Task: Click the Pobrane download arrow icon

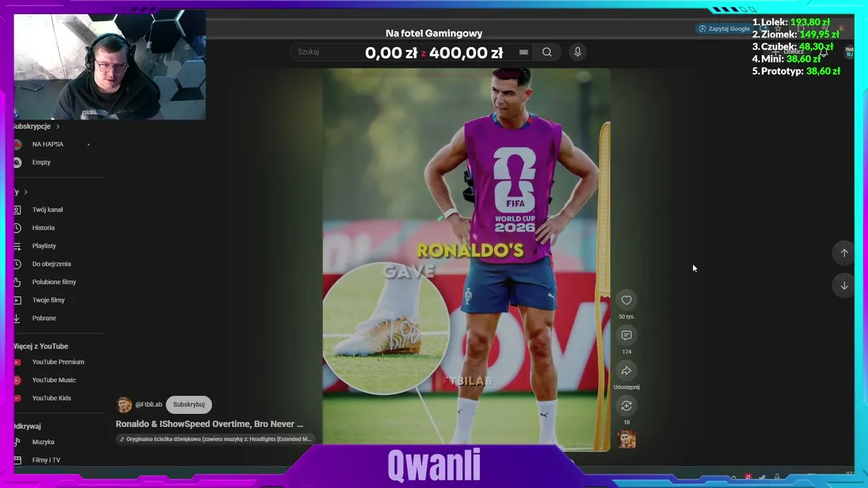Action: pos(17,319)
